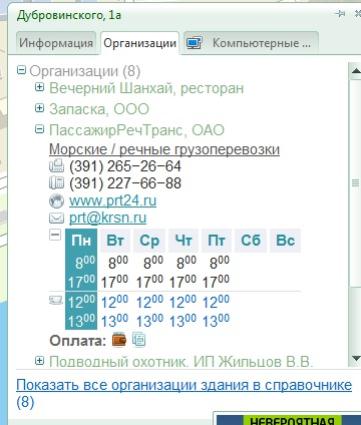This screenshot has width=361, height=425.
Task: Click Показать все организации здания в справочнике
Action: (184, 385)
